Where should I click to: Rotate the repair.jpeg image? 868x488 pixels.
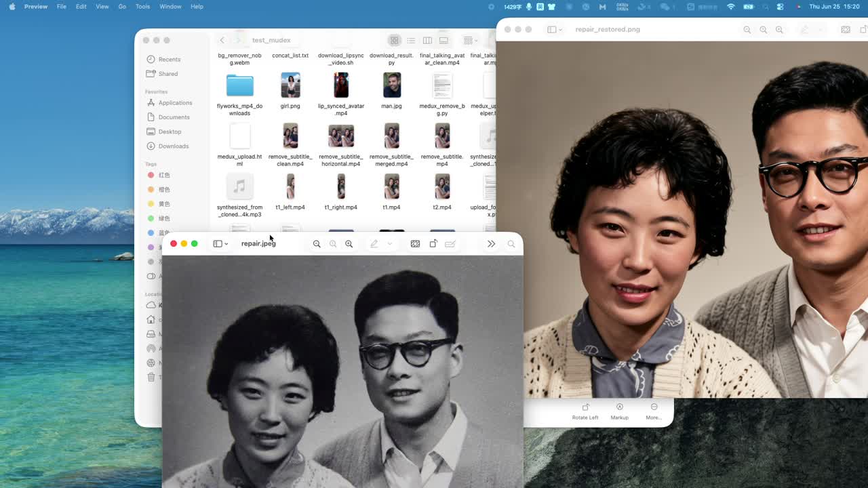pyautogui.click(x=433, y=243)
